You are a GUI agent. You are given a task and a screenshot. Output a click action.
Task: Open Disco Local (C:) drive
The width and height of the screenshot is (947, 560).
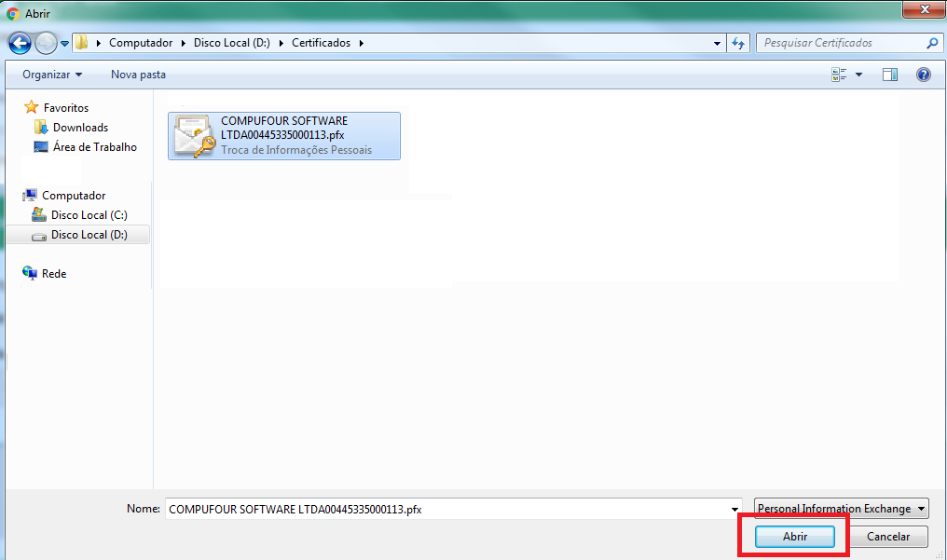point(89,215)
